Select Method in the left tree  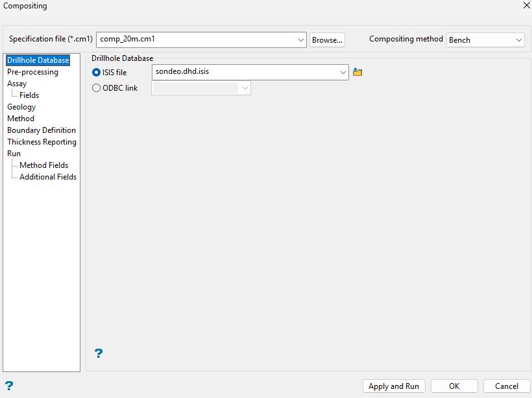(x=21, y=119)
